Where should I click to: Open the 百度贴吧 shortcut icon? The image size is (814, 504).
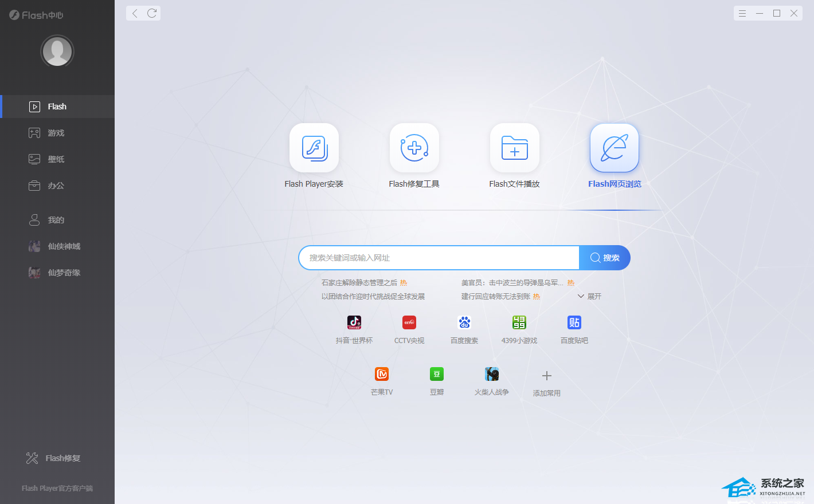574,322
